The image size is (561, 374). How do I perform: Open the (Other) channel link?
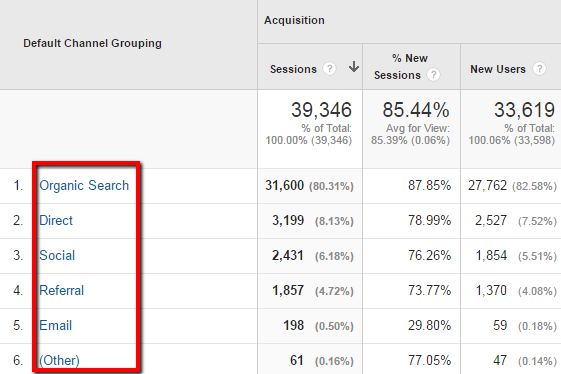pos(59,360)
